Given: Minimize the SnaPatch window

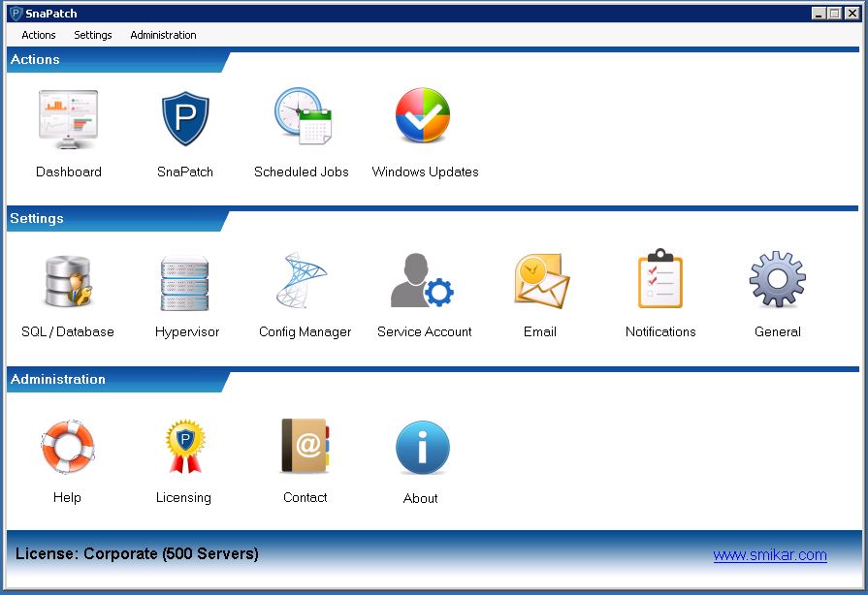Looking at the screenshot, I should [x=819, y=14].
